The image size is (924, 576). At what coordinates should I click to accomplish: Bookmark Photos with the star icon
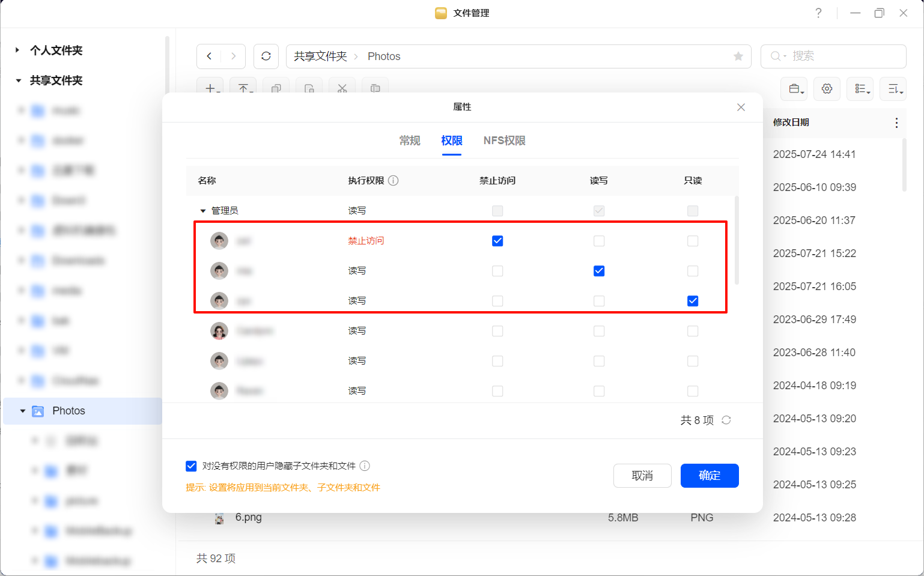pyautogui.click(x=738, y=56)
